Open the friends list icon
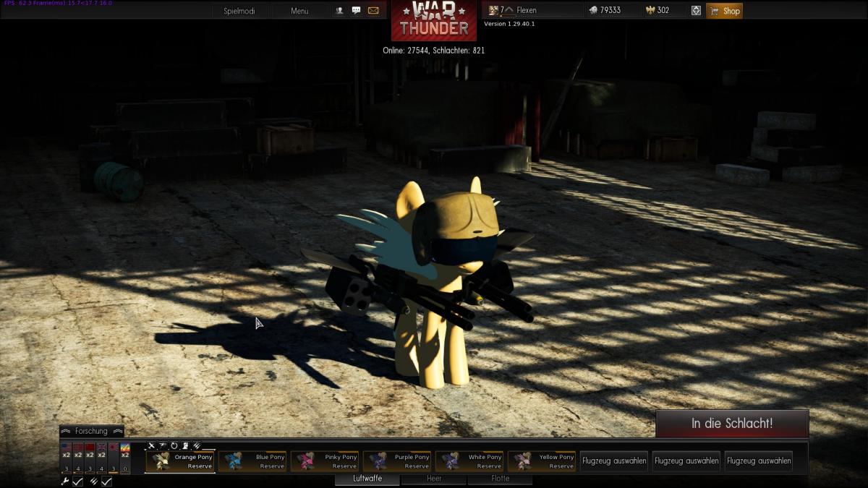868x488 pixels. pos(340,11)
